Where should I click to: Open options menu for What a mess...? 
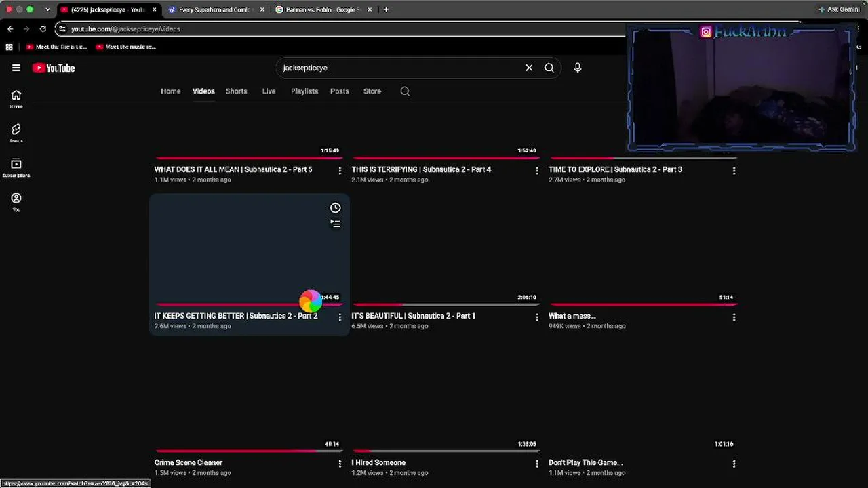tap(734, 317)
